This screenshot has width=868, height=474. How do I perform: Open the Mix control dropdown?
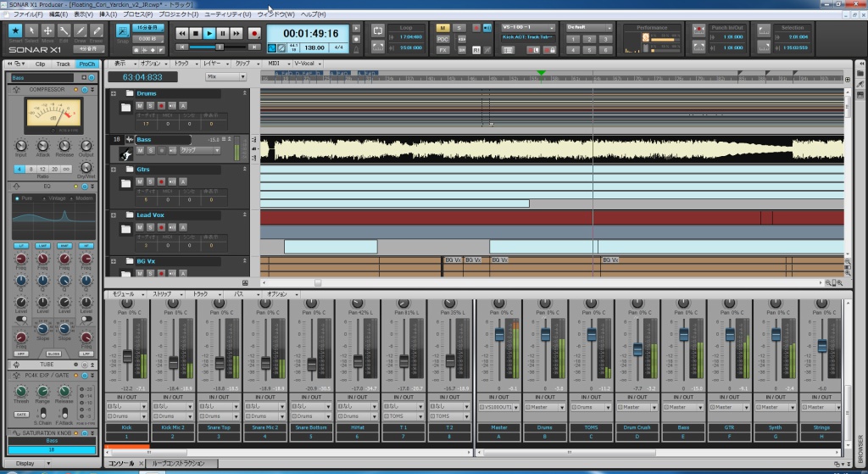[225, 77]
